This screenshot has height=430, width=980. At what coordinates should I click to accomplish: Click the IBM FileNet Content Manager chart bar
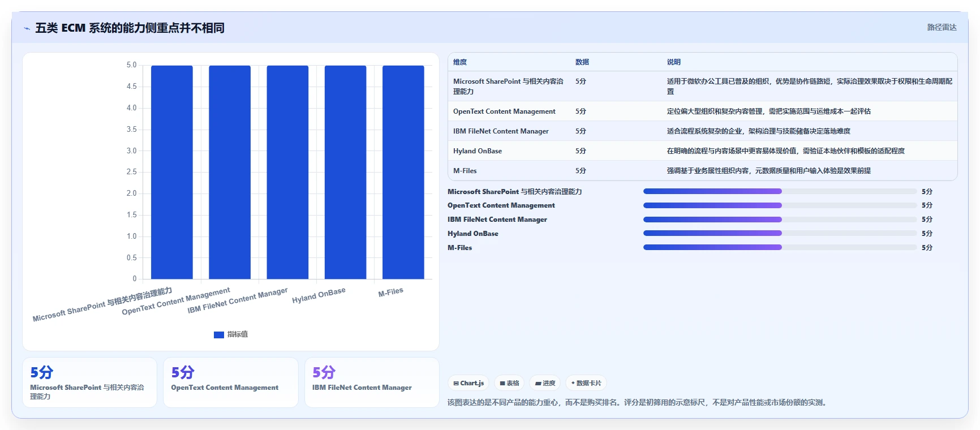point(287,172)
